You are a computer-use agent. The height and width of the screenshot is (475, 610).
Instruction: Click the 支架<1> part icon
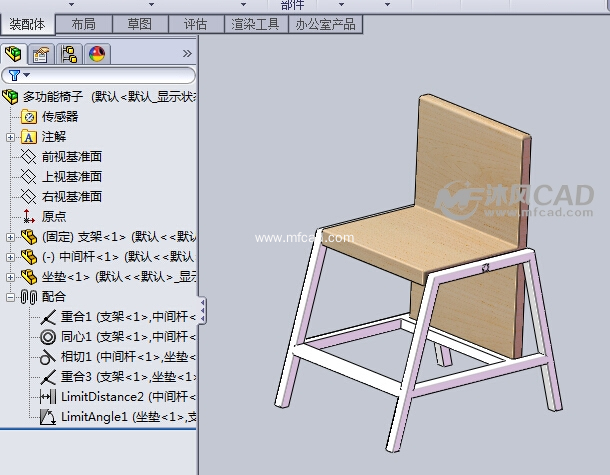coord(29,237)
